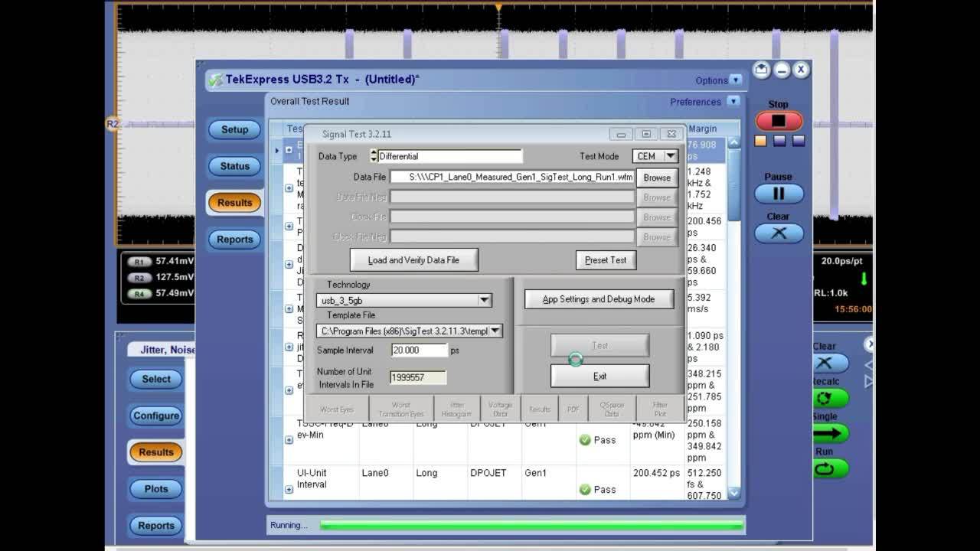Viewport: 980px width, 551px height.
Task: Click the Clear button below Pause
Action: click(778, 233)
